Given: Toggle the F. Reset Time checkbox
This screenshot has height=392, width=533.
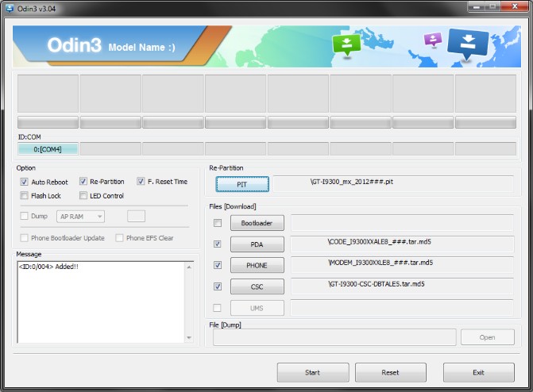Looking at the screenshot, I should tap(141, 182).
